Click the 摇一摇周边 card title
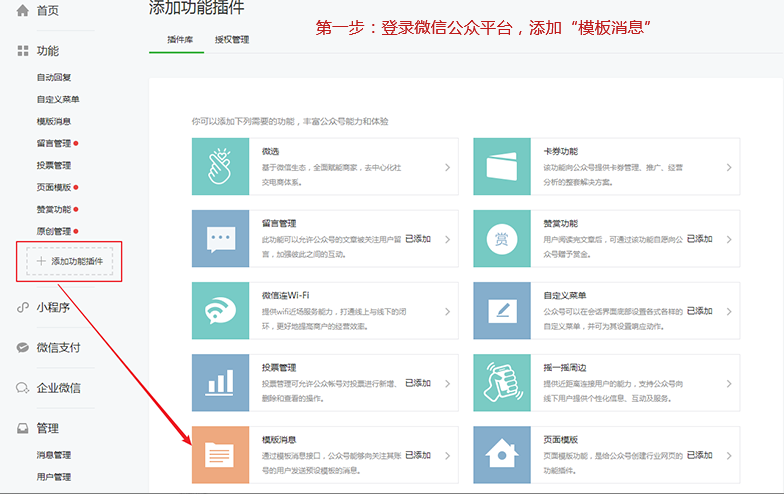 pos(564,368)
